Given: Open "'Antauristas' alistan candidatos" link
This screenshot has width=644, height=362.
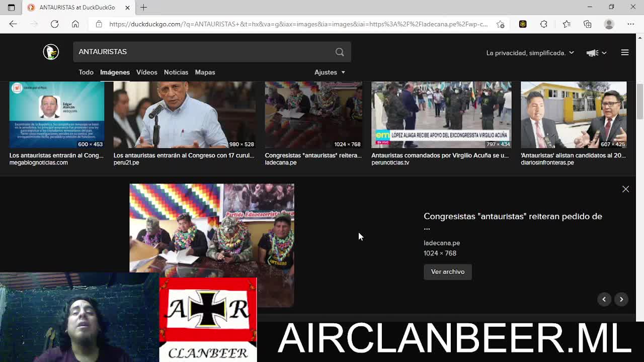Looking at the screenshot, I should tap(573, 155).
